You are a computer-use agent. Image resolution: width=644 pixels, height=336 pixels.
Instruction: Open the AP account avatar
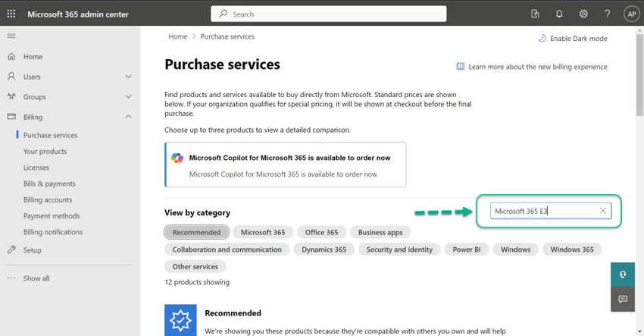pos(632,14)
